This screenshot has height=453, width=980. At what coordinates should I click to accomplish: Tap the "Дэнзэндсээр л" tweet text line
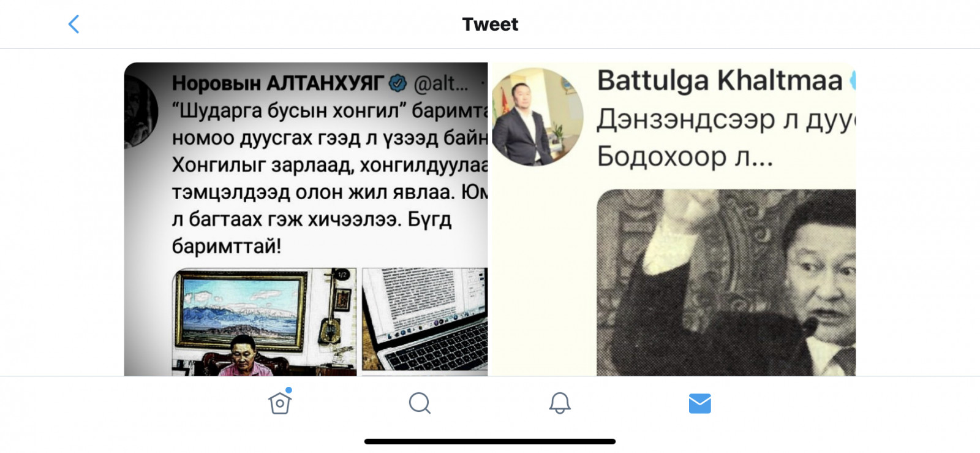coord(726,120)
